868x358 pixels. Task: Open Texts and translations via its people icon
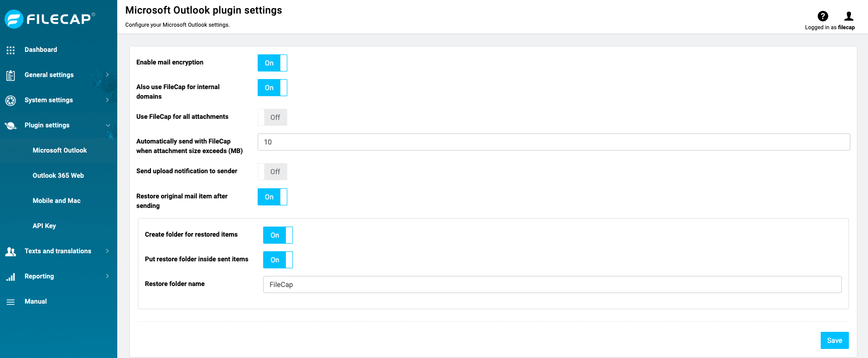tap(11, 251)
